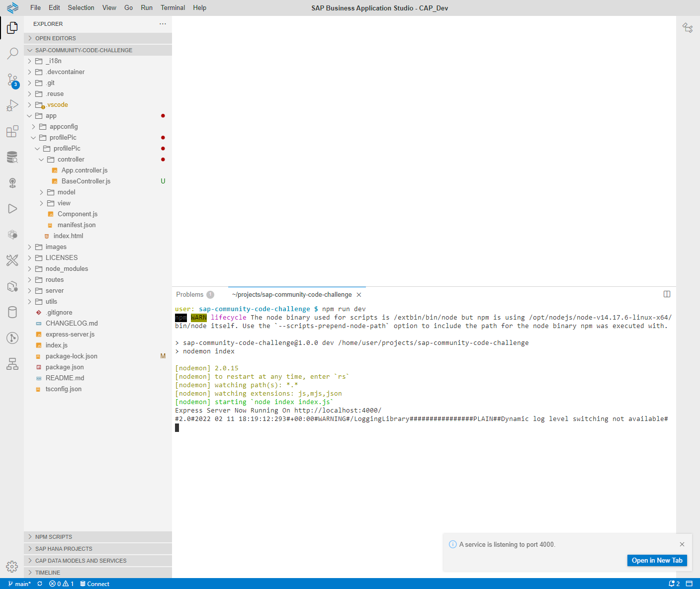700x589 pixels.
Task: Open express-server.js file
Action: pos(98,335)
